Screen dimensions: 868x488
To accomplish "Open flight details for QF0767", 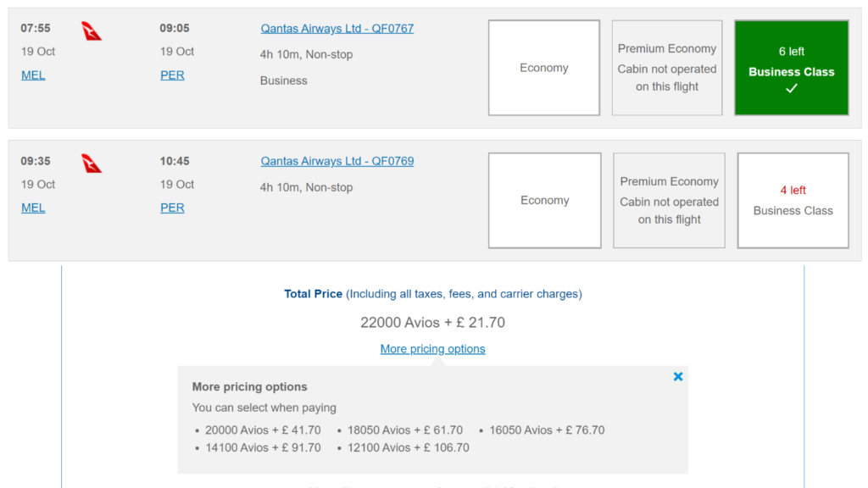I will (337, 28).
